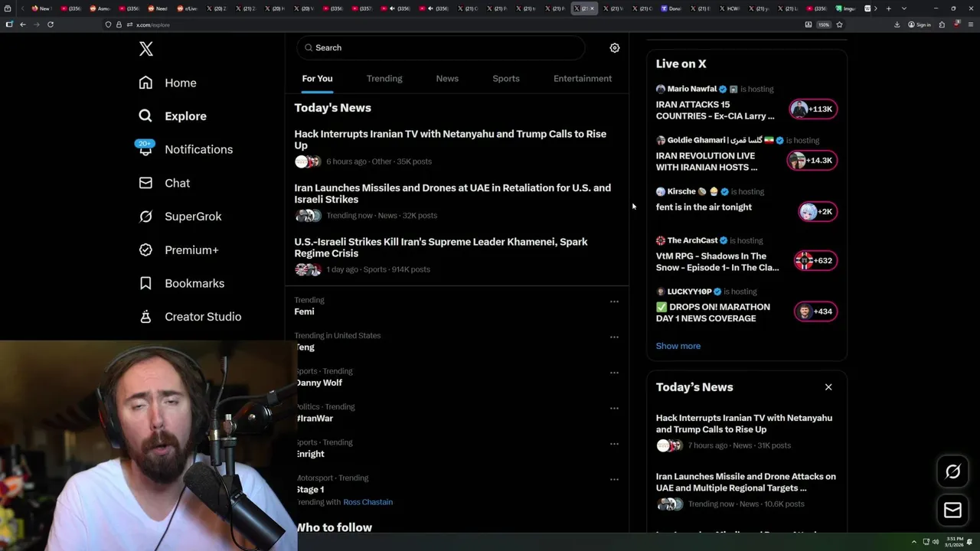Join the Goldie Ghamari live with +14.3K listeners
980x551 pixels.
tap(812, 160)
